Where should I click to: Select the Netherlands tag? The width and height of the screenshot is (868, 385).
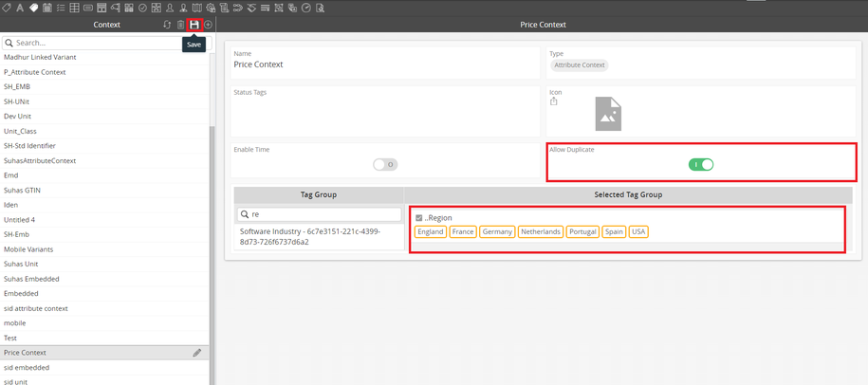tap(541, 231)
